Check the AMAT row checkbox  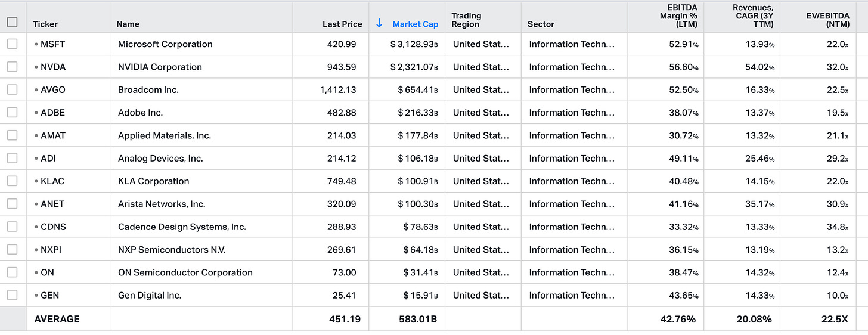pos(12,135)
